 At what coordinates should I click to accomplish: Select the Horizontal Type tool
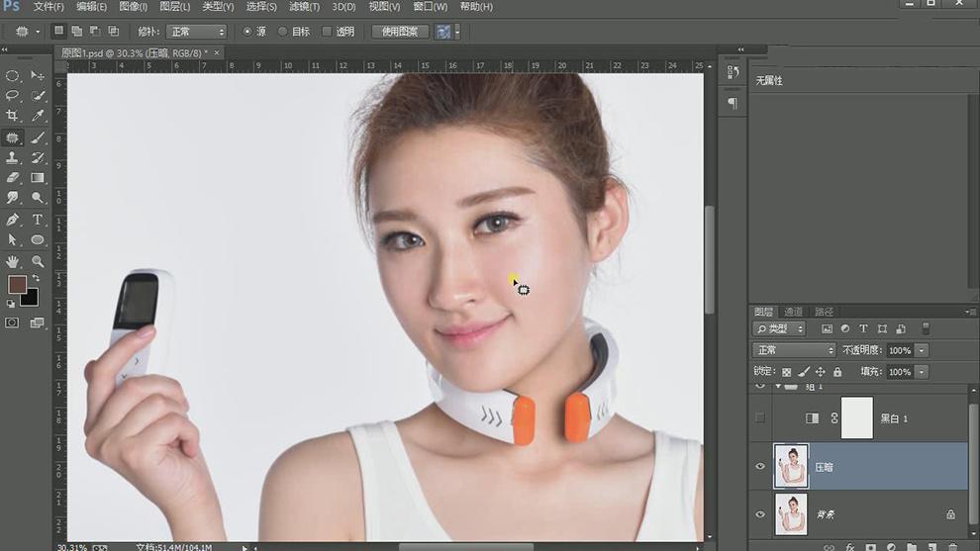[38, 220]
